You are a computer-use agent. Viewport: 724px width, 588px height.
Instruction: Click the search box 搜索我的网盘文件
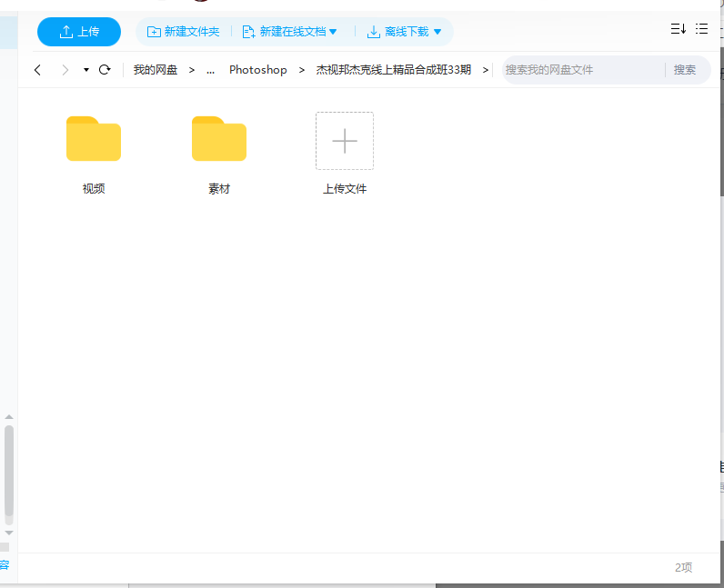(x=583, y=70)
